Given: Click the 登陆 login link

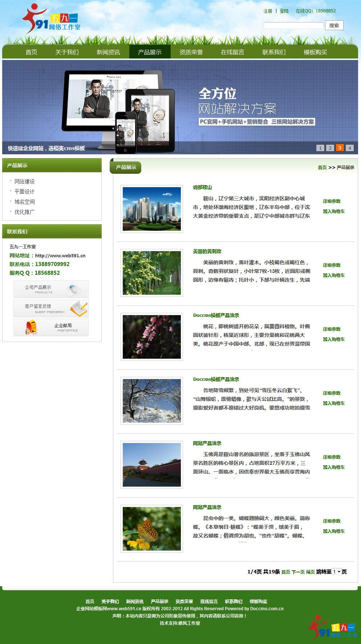Looking at the screenshot, I should [x=284, y=11].
